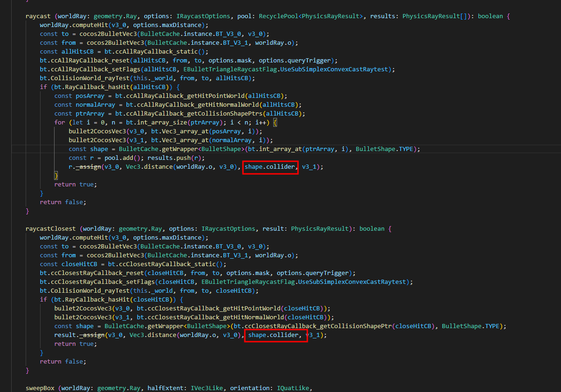Image resolution: width=561 pixels, height=392 pixels.
Task: Click normalArray in its const declaration
Action: coord(96,104)
